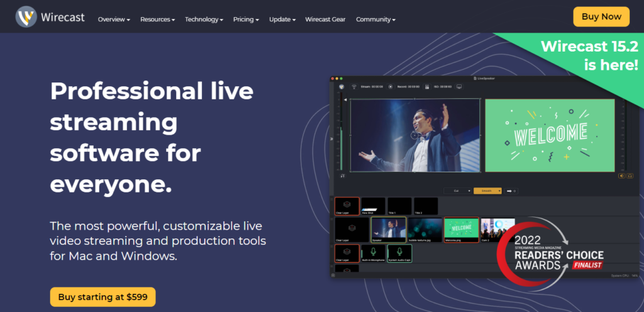This screenshot has height=312, width=644.
Task: Click the Wirecast logo in the header
Action: (x=50, y=17)
